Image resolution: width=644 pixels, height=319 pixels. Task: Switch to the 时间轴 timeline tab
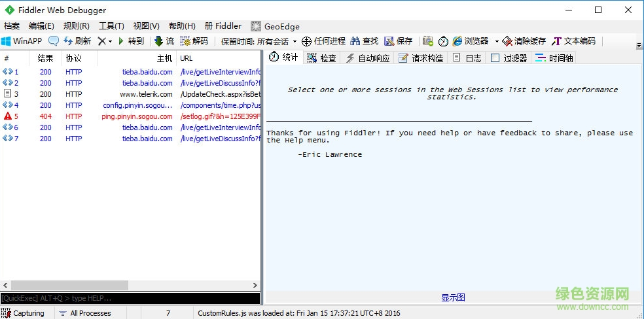(x=554, y=58)
